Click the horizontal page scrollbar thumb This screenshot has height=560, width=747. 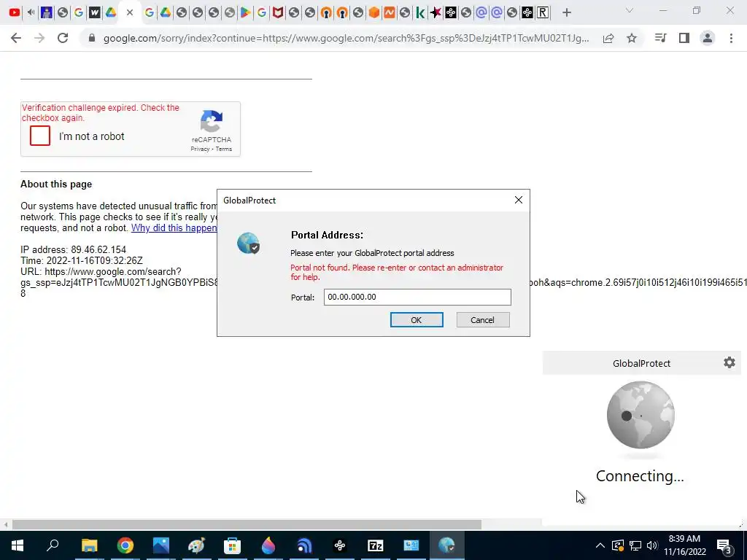click(247, 525)
